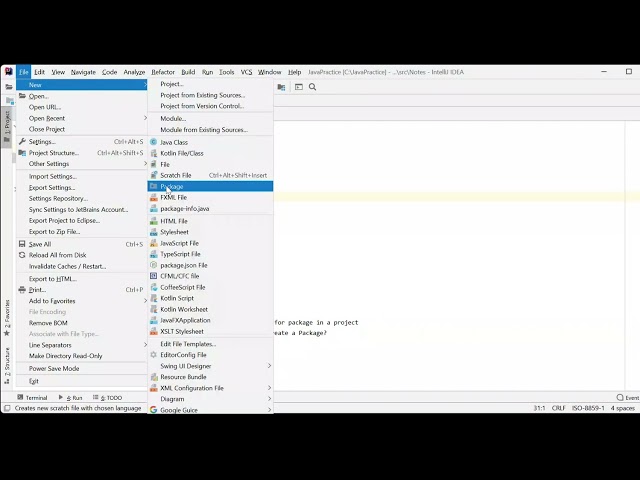
Task: Click the Java Class icon in submenu
Action: pos(153,142)
